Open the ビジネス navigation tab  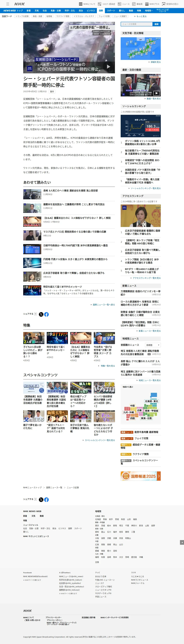[91, 11]
